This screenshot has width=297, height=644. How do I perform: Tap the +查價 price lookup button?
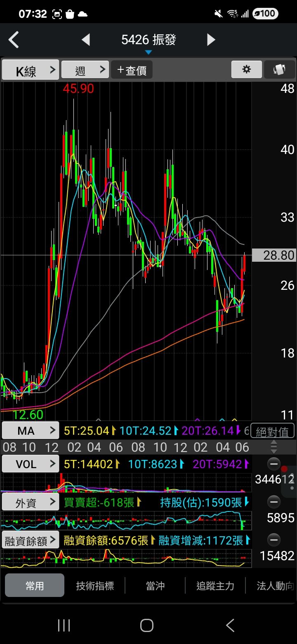coord(132,70)
